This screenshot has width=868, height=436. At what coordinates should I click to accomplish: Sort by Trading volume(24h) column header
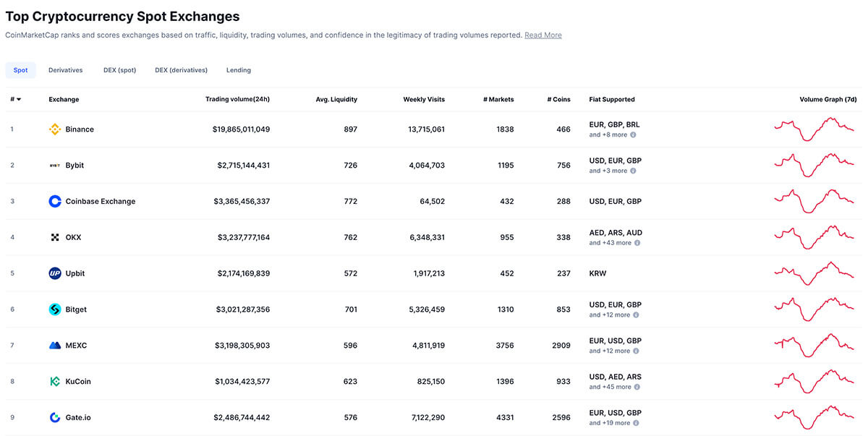pos(237,100)
